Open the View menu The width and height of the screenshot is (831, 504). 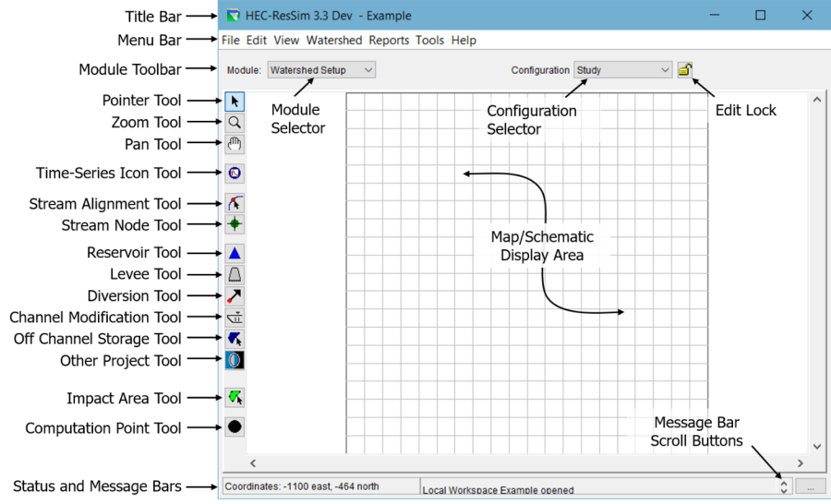coord(286,41)
